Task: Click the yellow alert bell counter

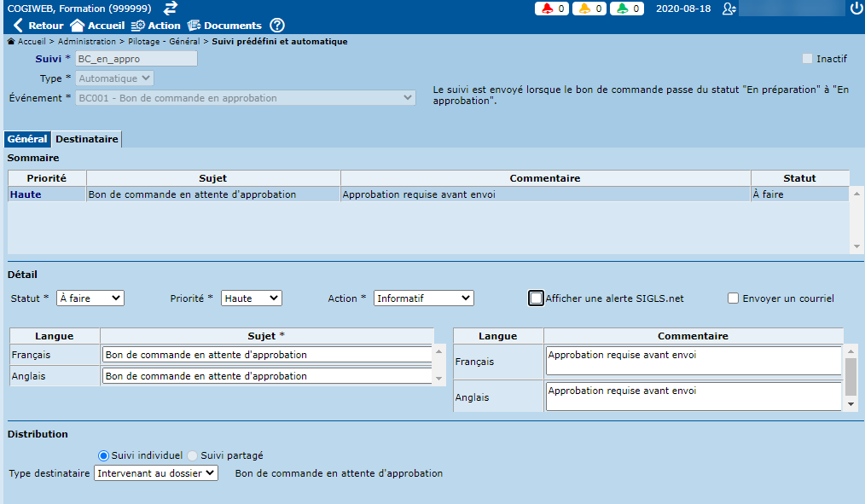Action: (x=589, y=9)
